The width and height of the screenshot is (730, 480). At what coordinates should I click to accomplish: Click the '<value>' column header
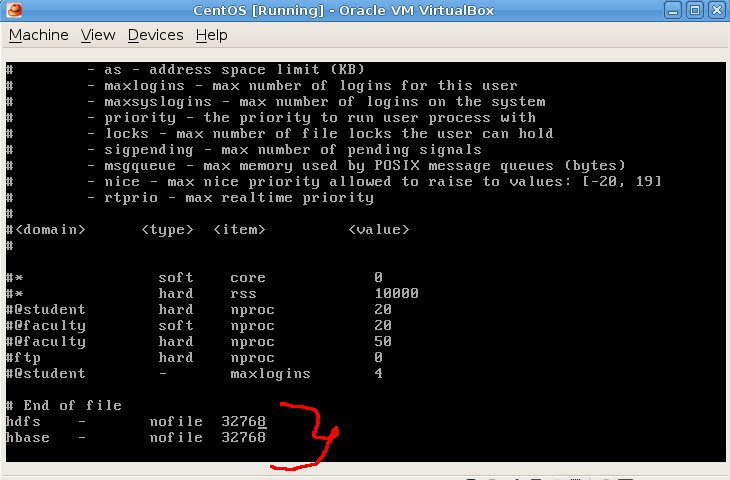379,230
